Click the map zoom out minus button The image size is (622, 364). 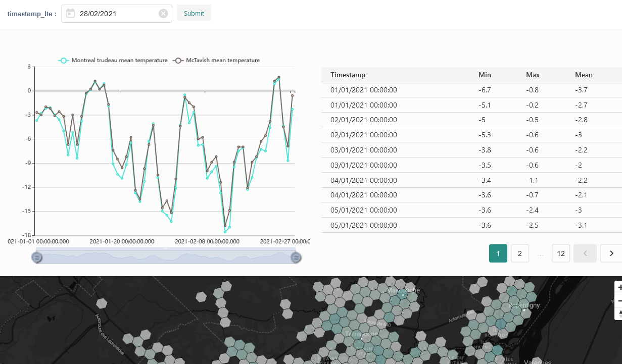click(618, 300)
